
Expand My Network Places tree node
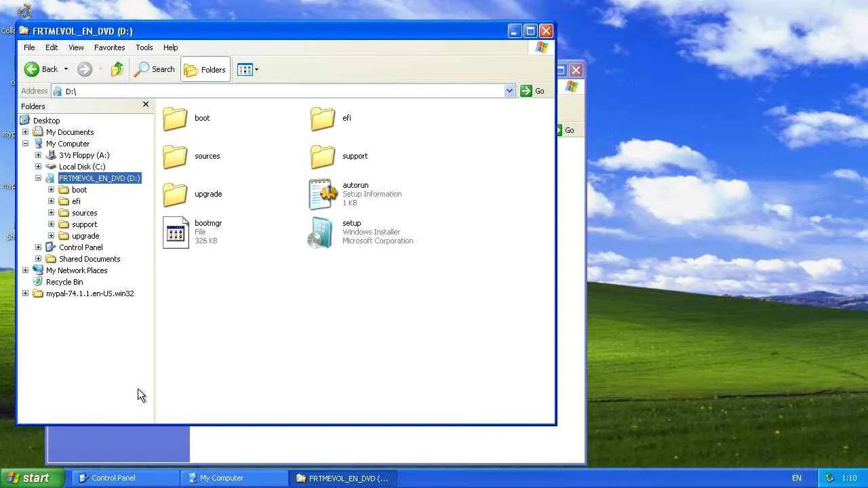[25, 270]
